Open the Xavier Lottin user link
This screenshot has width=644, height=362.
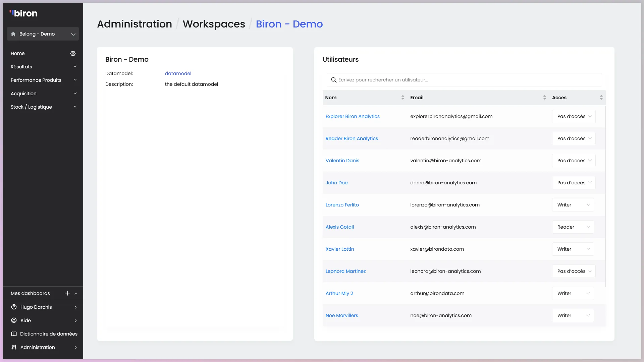point(340,249)
